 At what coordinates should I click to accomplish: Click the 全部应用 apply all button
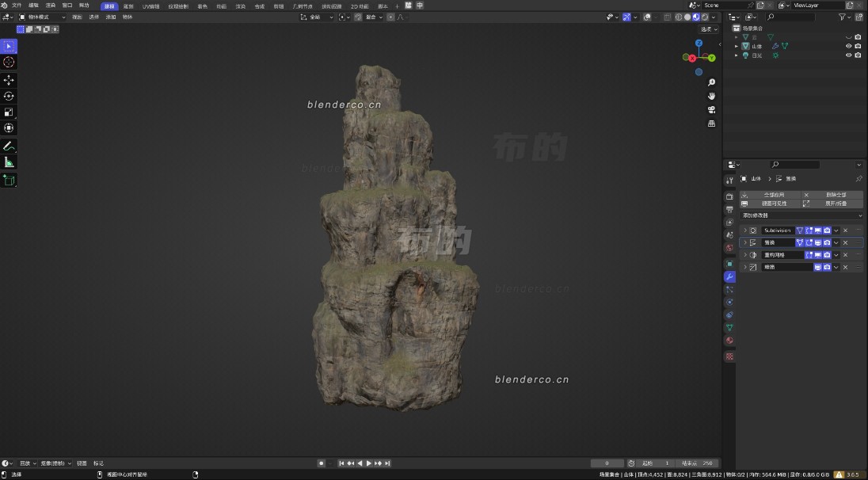[x=770, y=195]
